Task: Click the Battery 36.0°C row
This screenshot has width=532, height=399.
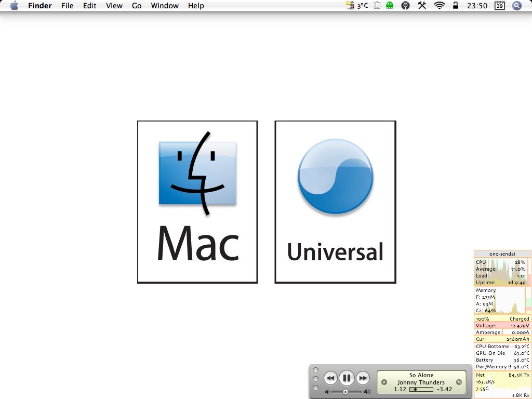Action: pos(502,360)
